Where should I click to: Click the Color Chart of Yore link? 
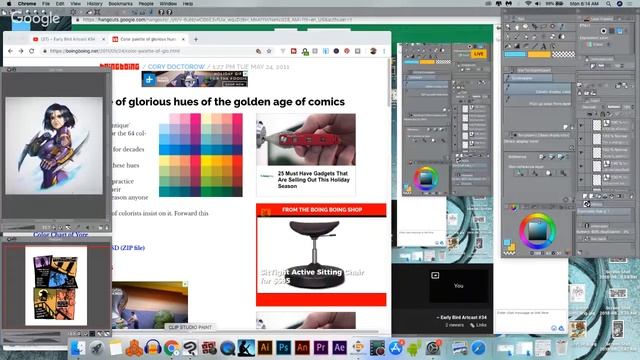pos(60,234)
